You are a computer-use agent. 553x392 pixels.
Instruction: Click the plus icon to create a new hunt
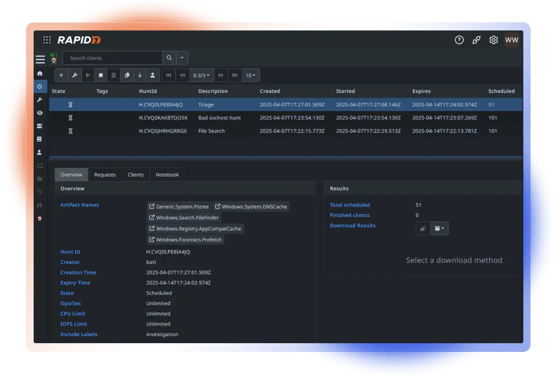coord(61,76)
